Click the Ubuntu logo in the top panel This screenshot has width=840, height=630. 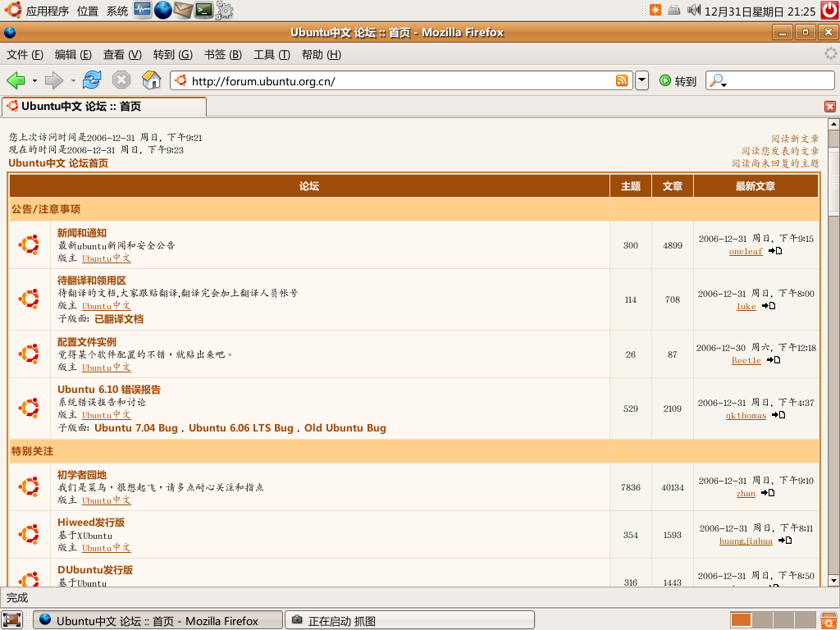13,10
